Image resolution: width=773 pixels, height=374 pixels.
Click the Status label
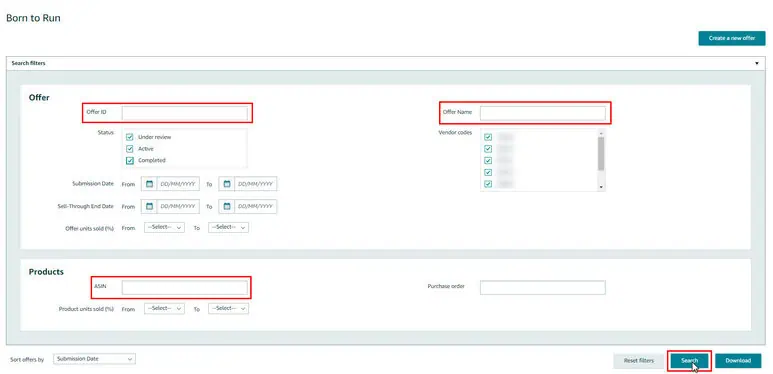tap(106, 133)
